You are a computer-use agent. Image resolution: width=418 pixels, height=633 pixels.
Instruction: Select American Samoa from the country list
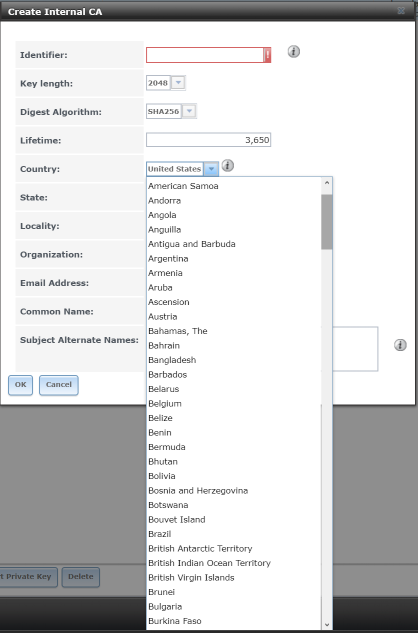(x=234, y=186)
